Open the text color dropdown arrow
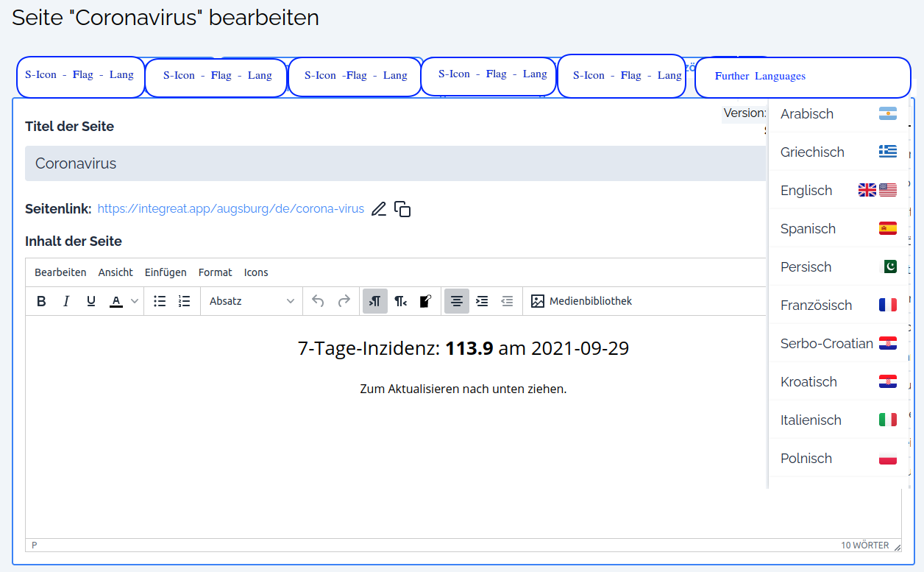Screen dimensions: 924x572 coord(134,301)
